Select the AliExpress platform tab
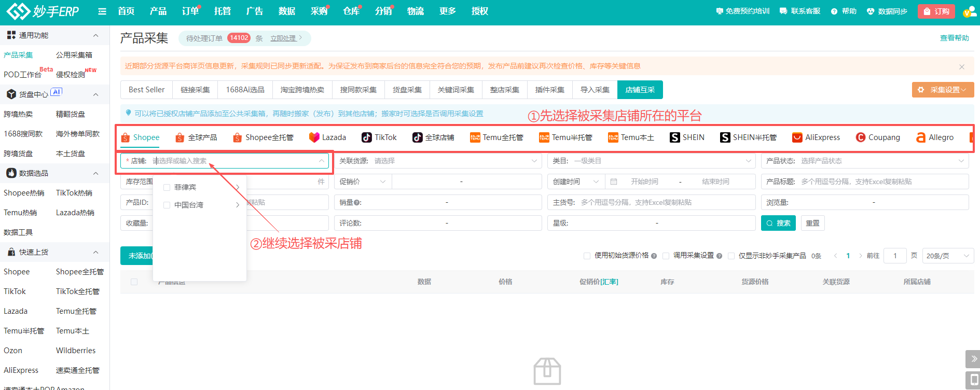The height and width of the screenshot is (390, 980). [816, 137]
